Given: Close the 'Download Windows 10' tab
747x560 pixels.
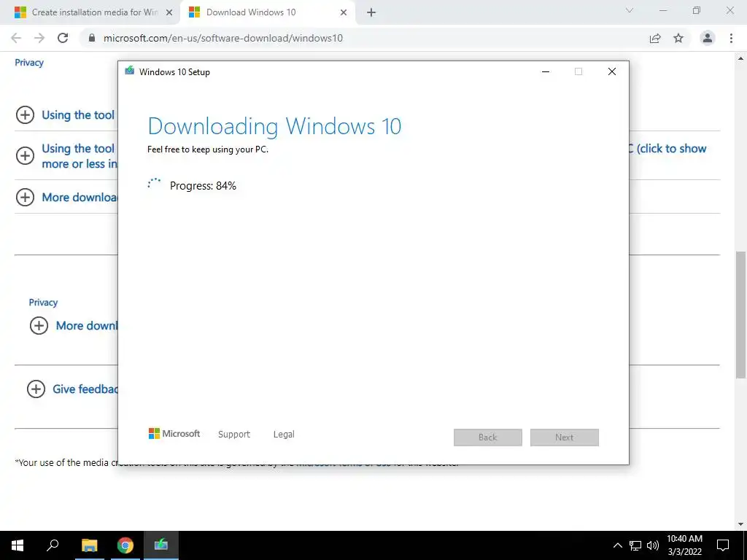Looking at the screenshot, I should 344,13.
